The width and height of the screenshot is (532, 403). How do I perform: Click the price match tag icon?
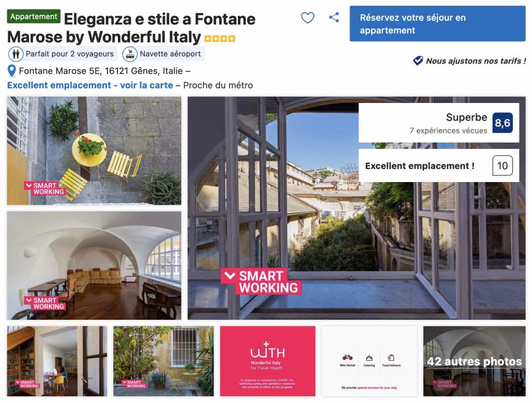tap(418, 61)
